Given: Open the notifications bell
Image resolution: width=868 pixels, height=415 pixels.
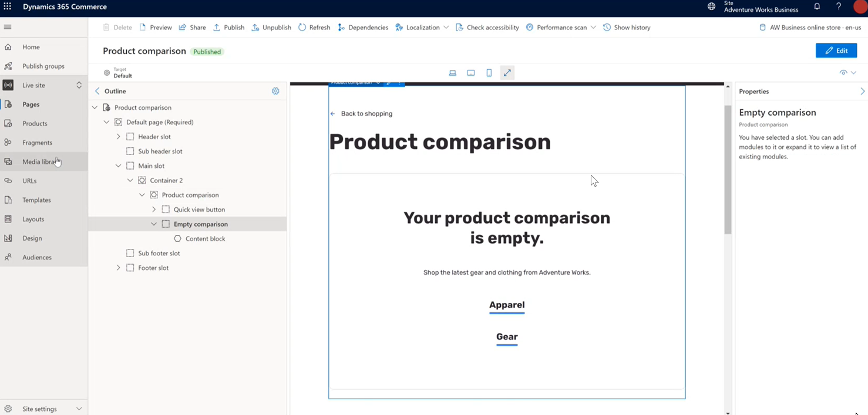Looking at the screenshot, I should click(817, 6).
